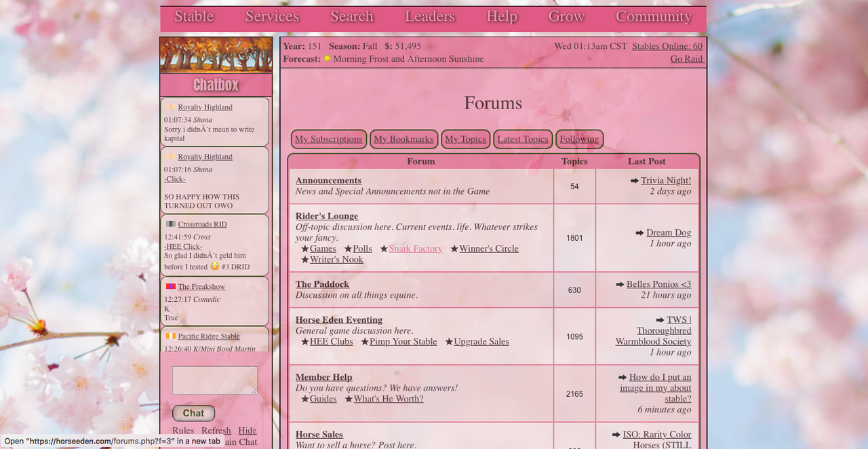This screenshot has height=449, width=868.
Task: Open the Leaders menu
Action: click(x=430, y=16)
